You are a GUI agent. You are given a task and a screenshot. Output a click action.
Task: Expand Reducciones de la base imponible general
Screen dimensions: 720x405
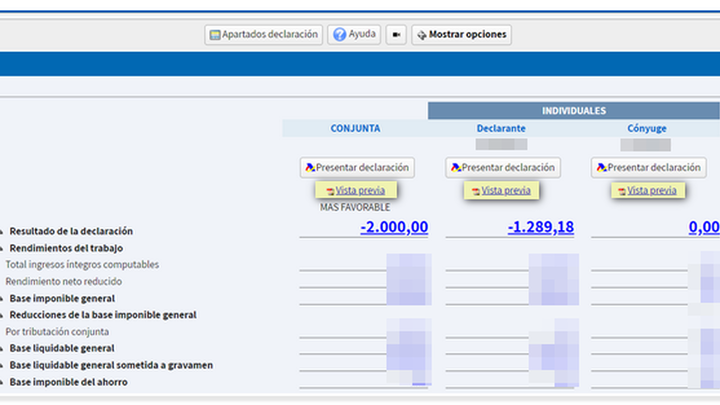pyautogui.click(x=2, y=315)
